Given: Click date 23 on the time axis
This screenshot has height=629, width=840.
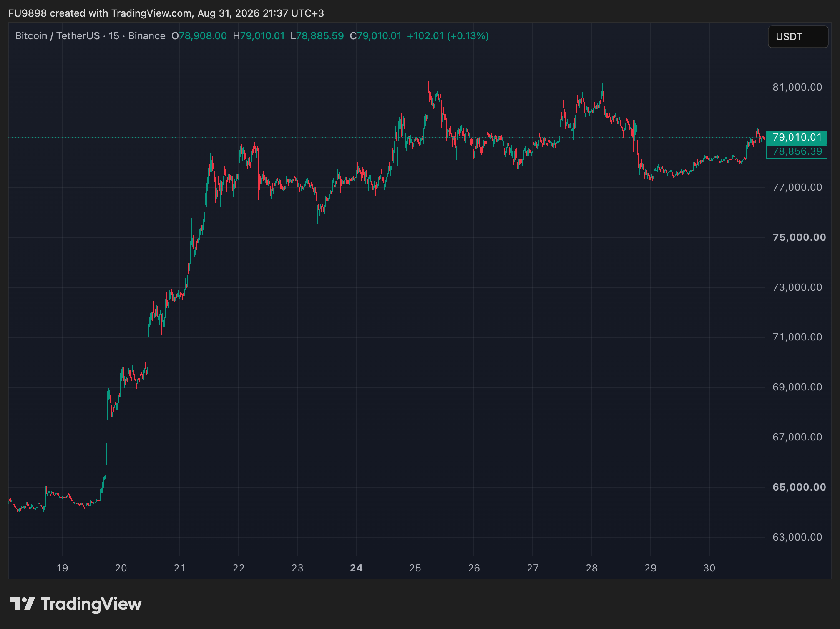Looking at the screenshot, I should 297,568.
